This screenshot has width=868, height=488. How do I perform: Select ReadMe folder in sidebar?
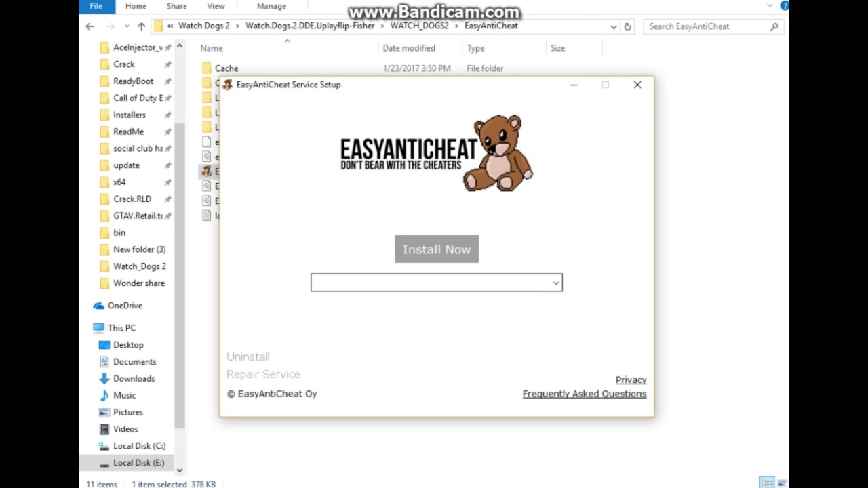[x=128, y=131]
